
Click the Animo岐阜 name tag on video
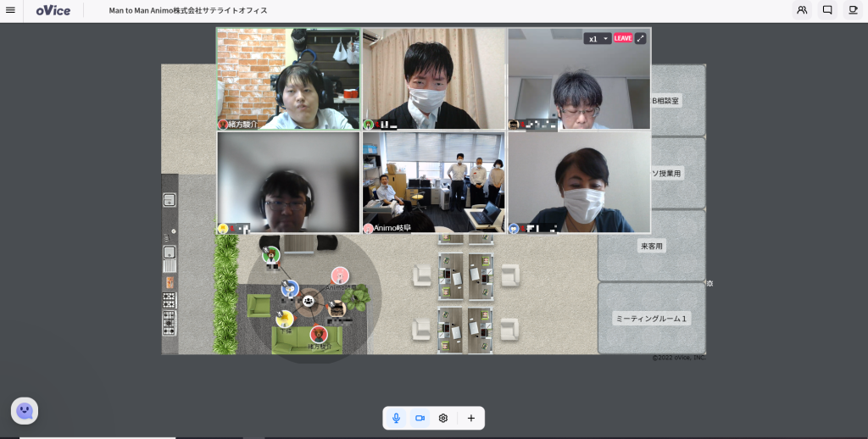coord(392,228)
